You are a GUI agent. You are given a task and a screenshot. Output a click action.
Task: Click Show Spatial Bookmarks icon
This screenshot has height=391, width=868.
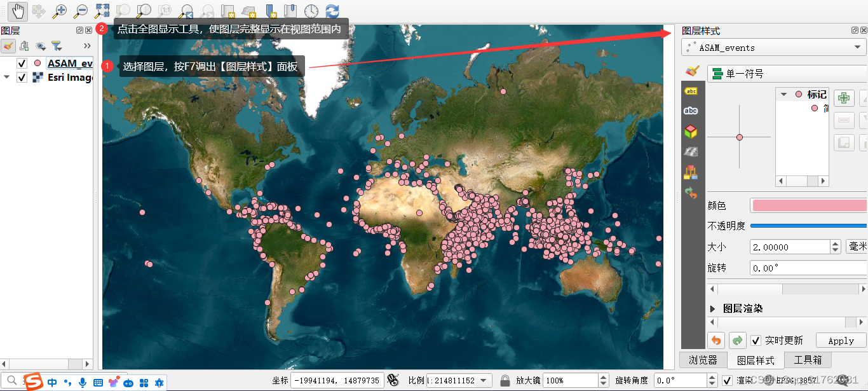[x=290, y=11]
